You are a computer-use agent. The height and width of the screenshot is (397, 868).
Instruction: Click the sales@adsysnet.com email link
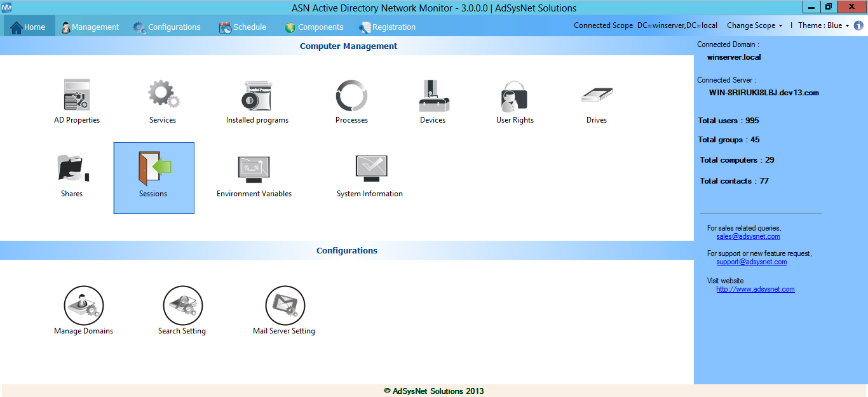click(748, 236)
